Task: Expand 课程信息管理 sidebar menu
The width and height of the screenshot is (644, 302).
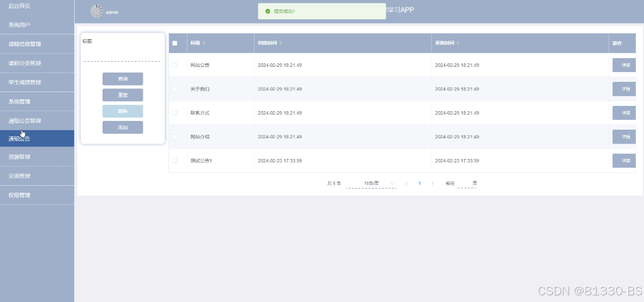Action: 37,44
